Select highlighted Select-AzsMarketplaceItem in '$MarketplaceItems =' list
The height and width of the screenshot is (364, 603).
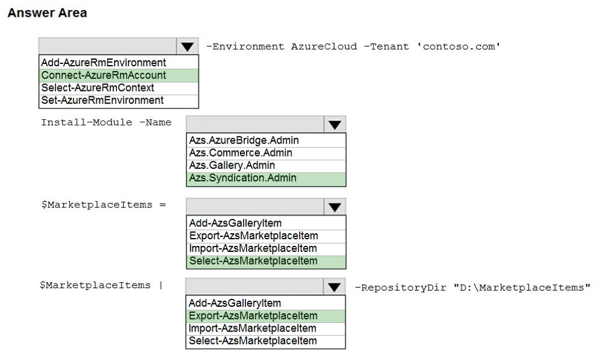click(x=267, y=261)
